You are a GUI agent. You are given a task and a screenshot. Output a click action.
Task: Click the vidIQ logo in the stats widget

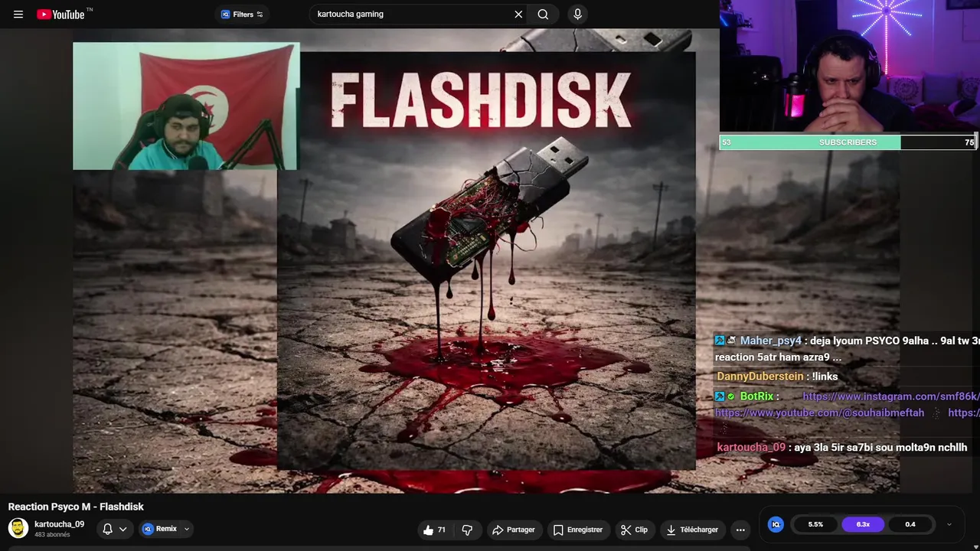(x=776, y=524)
